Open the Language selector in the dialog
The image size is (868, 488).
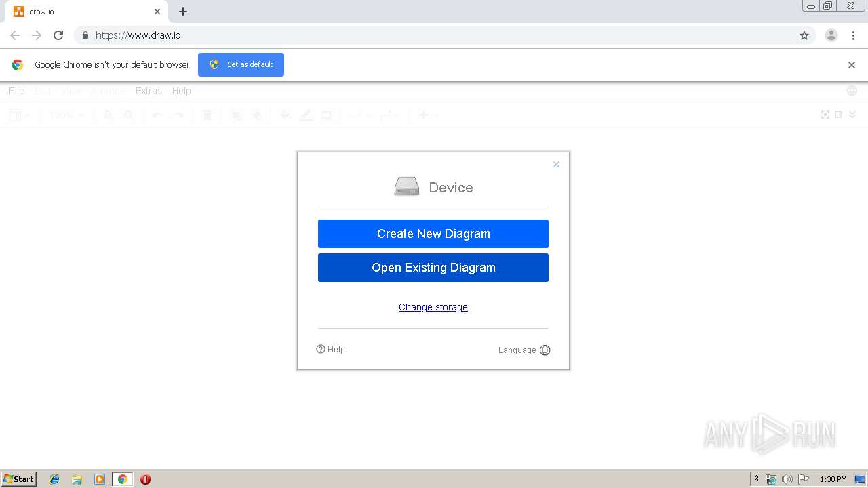tap(524, 350)
